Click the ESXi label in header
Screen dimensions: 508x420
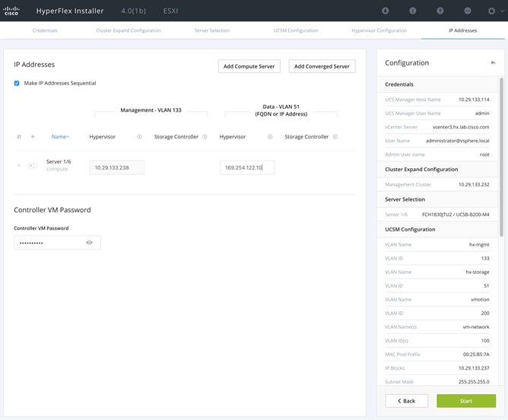tap(170, 11)
